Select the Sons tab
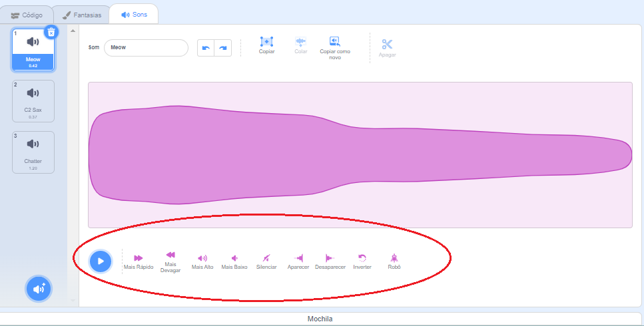Screen dimensions: 644x326 134,15
